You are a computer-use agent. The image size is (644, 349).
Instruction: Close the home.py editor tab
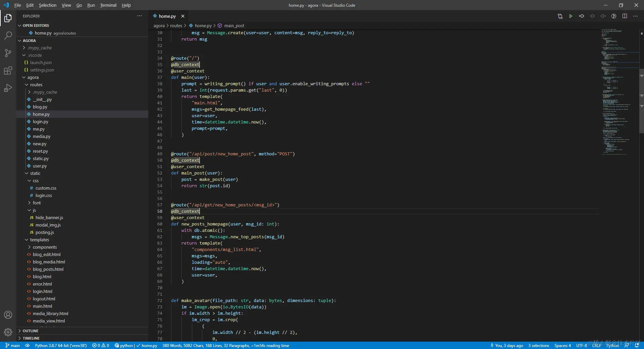[183, 16]
